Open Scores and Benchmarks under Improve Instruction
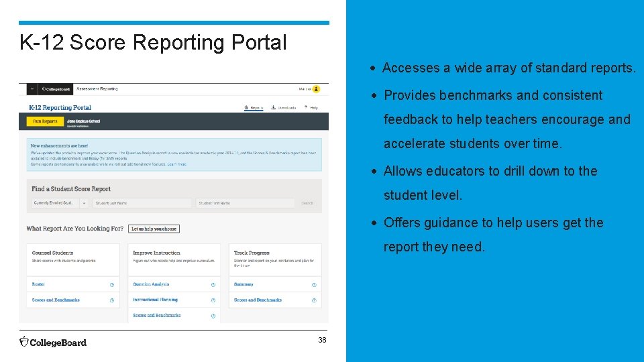The width and height of the screenshot is (644, 362). [x=157, y=315]
